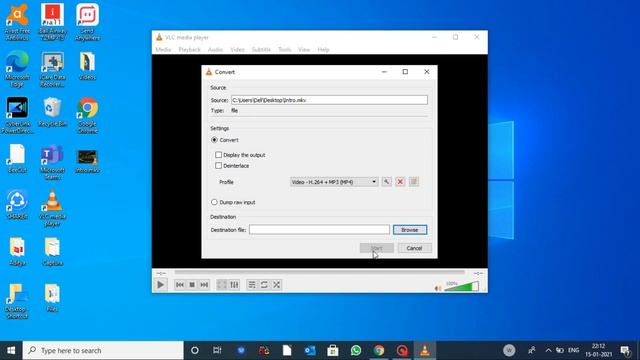Mute VLC speaker icon

click(438, 288)
